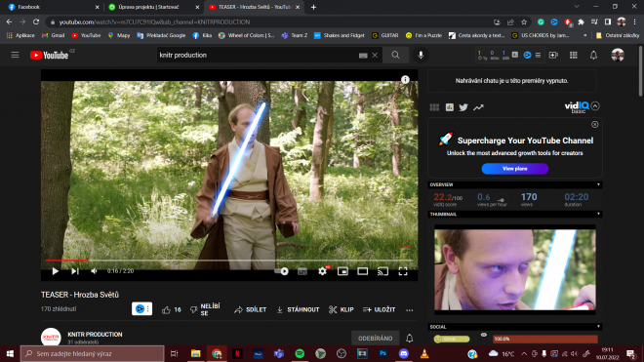Switch to miniplayer mode

coord(342,271)
